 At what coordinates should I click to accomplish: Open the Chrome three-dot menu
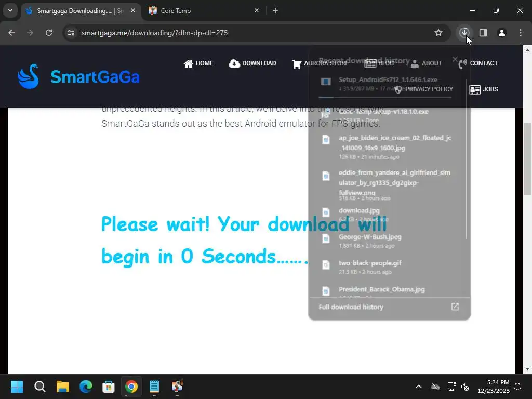point(521,33)
